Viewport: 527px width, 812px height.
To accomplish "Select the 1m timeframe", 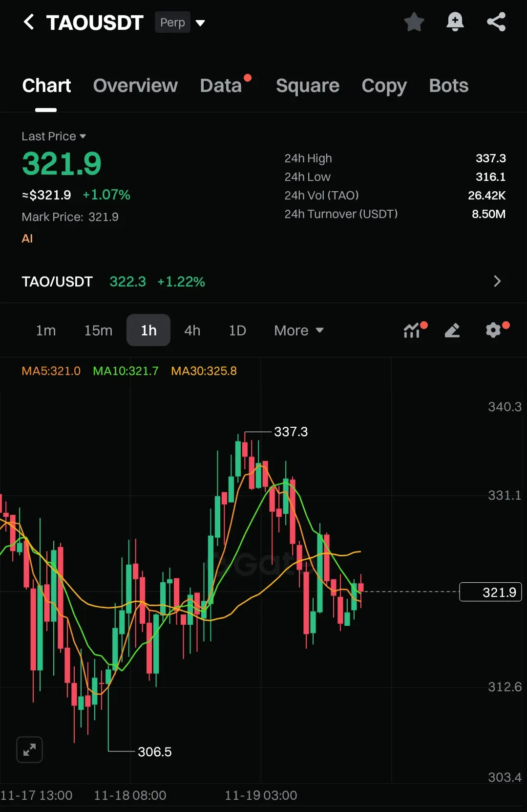I will (x=46, y=330).
